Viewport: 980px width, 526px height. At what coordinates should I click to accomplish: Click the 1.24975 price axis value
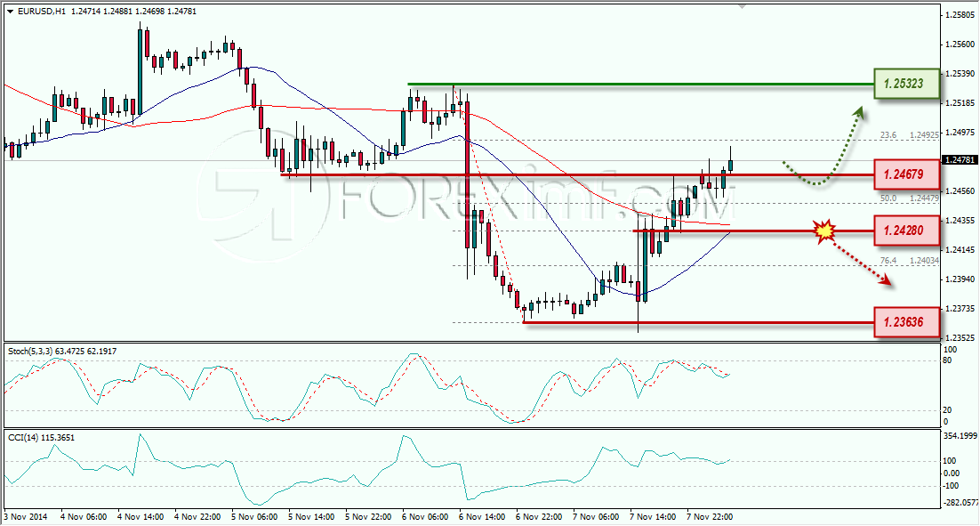coord(960,133)
